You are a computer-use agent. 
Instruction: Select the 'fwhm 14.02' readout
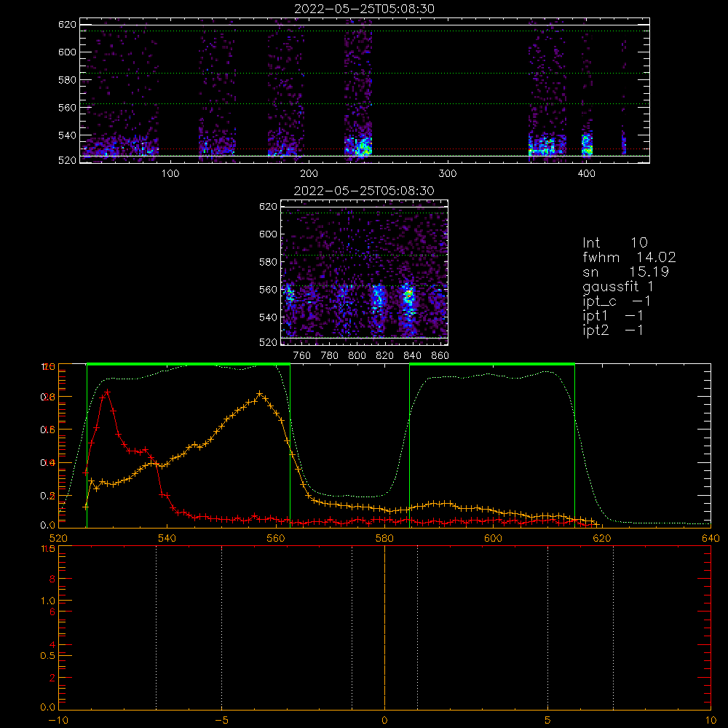coord(629,257)
